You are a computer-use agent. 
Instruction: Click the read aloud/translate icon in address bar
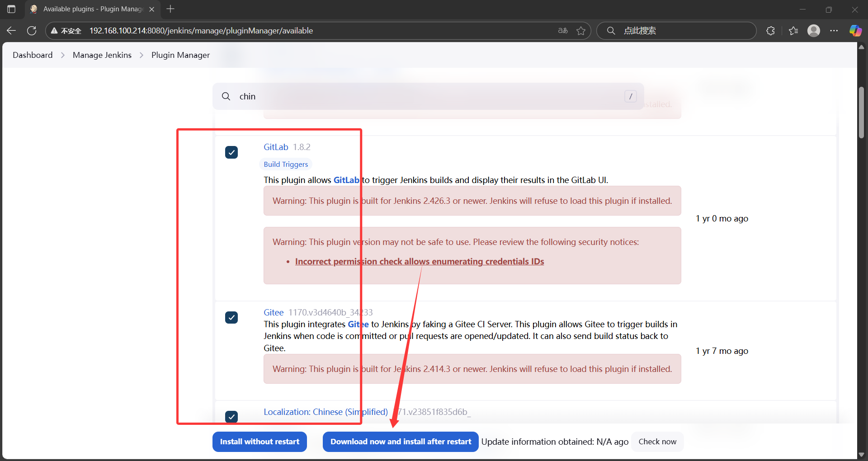[x=563, y=31]
